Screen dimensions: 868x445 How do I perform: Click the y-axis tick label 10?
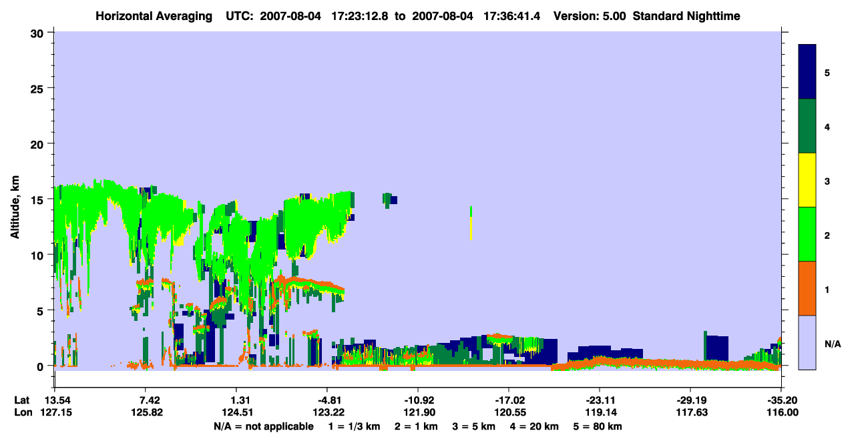coord(38,255)
